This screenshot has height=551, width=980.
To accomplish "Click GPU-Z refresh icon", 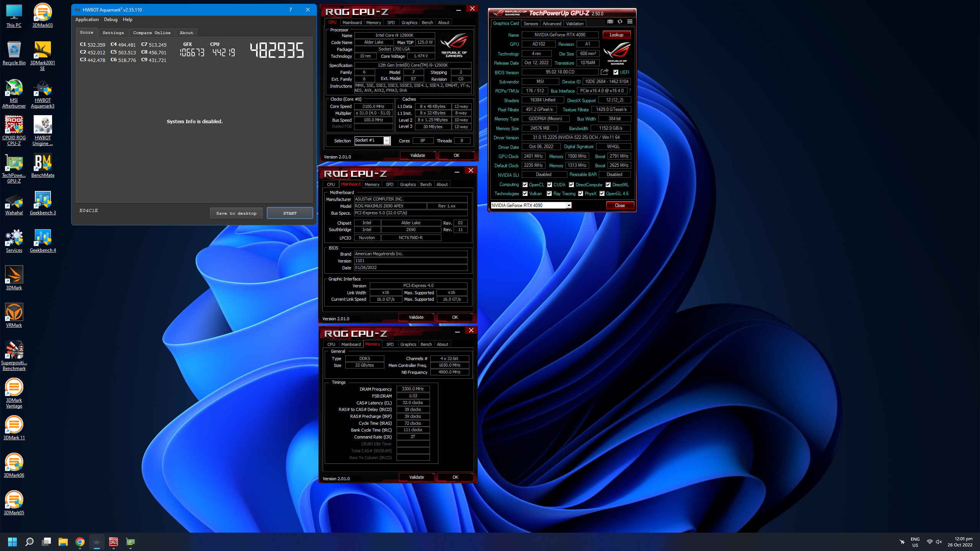I will pos(620,22).
